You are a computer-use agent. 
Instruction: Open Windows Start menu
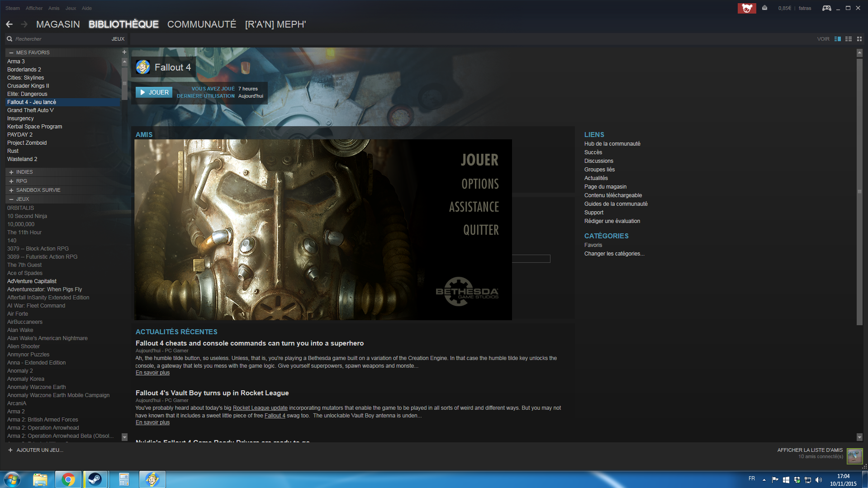[12, 479]
